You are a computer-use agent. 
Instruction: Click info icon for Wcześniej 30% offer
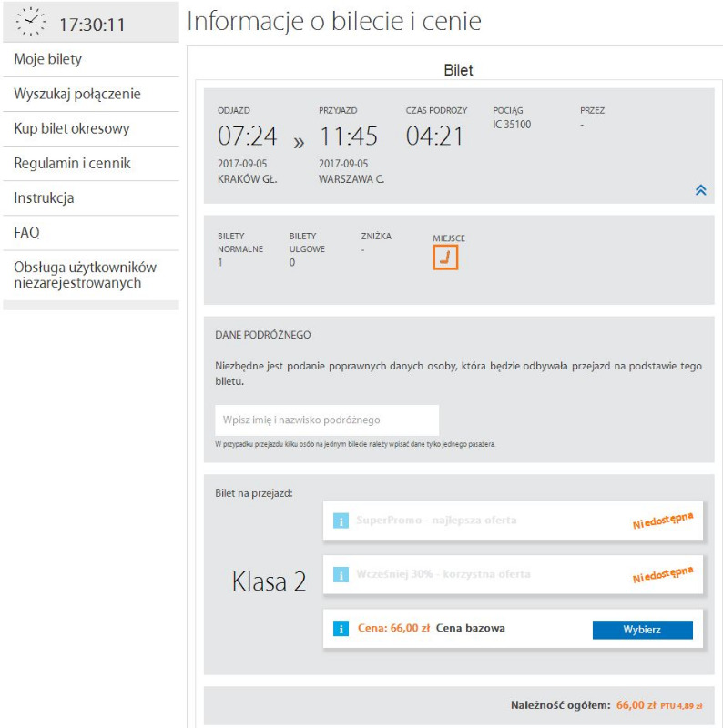click(341, 575)
